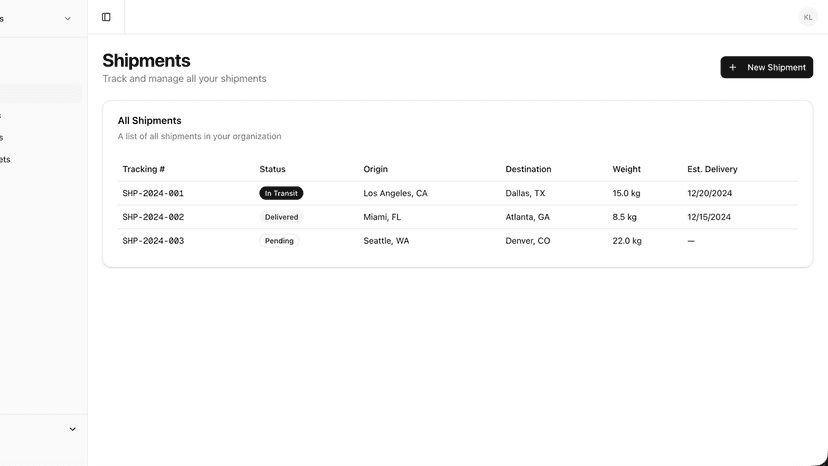The width and height of the screenshot is (828, 466).
Task: Sort by Weight column header
Action: [x=626, y=169]
